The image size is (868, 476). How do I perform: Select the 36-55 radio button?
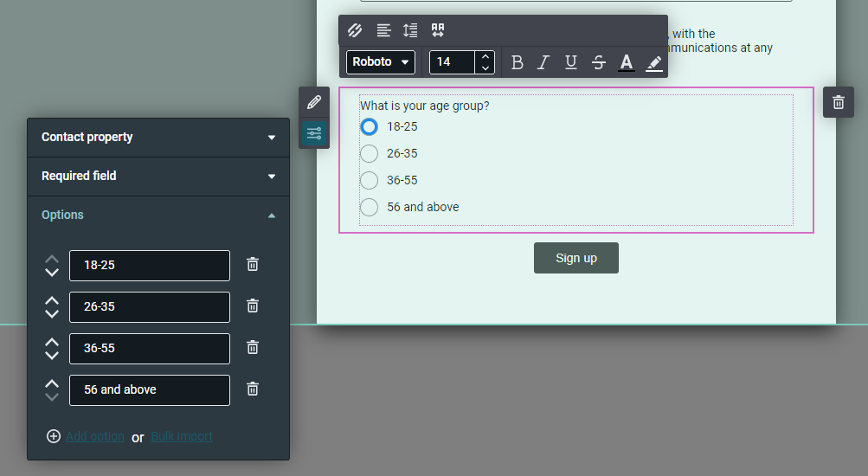(370, 180)
